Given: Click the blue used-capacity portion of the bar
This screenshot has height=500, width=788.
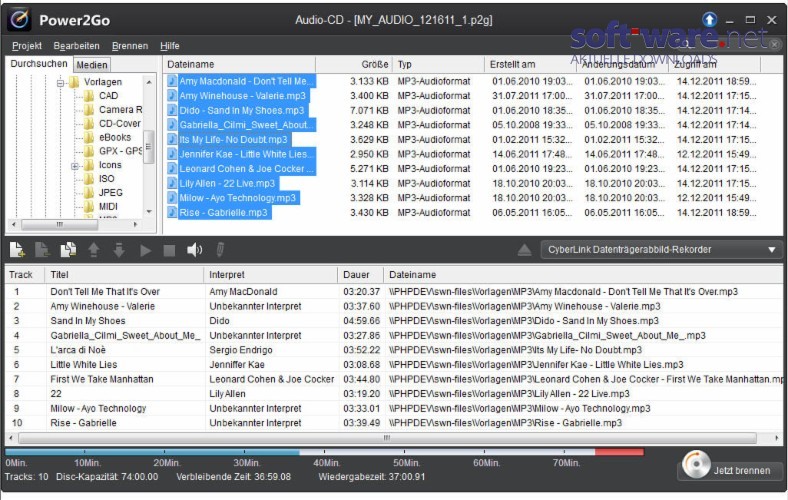Looking at the screenshot, I should 153,452.
